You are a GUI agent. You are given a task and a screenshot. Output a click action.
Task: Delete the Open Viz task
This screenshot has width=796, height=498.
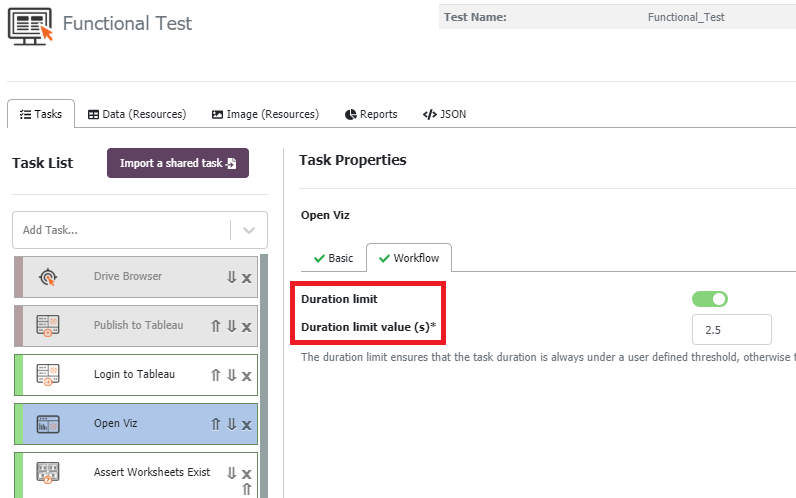pos(246,424)
